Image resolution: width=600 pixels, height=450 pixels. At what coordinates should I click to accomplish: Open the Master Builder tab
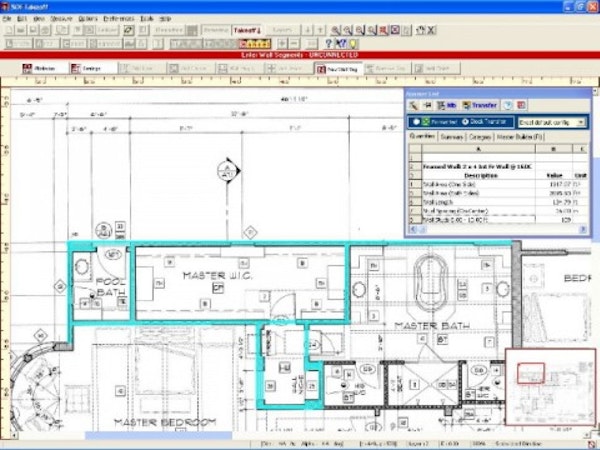tap(519, 137)
